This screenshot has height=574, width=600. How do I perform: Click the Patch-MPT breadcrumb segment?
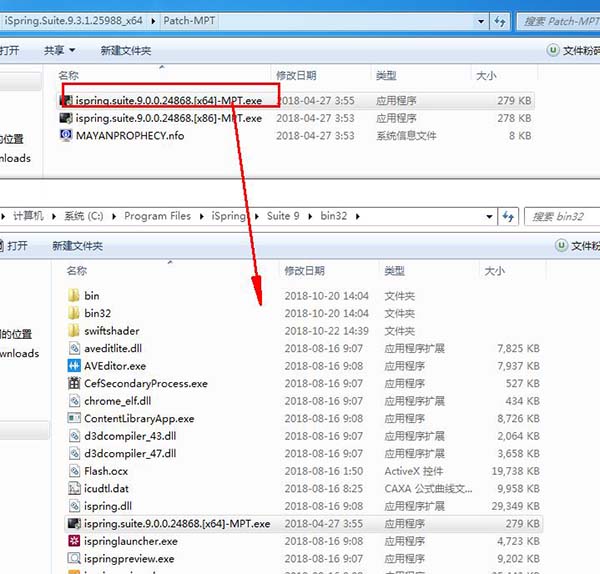(x=189, y=21)
